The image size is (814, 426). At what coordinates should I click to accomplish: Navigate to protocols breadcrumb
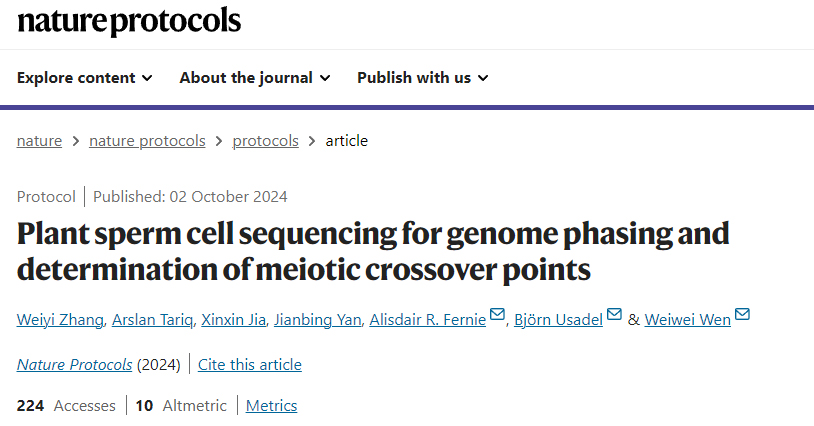click(x=265, y=141)
